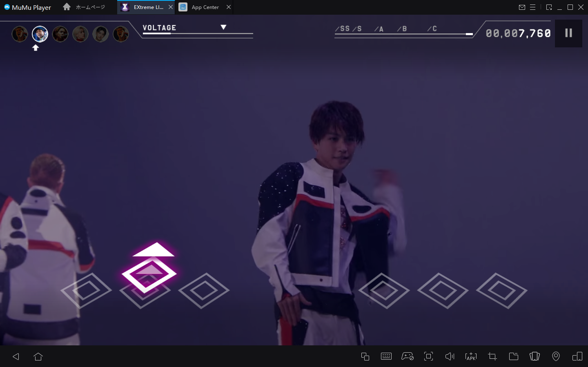Click the C rank label
This screenshot has height=367, width=588.
[x=432, y=29]
